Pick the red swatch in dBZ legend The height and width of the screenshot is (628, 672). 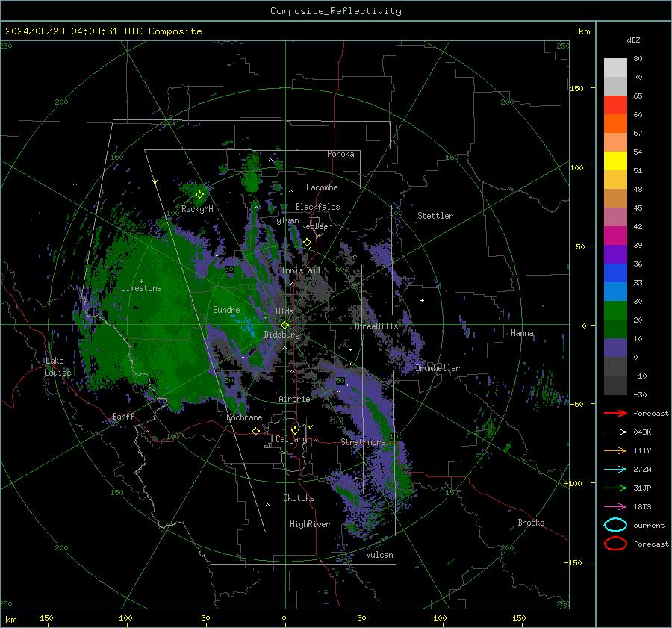(x=615, y=105)
